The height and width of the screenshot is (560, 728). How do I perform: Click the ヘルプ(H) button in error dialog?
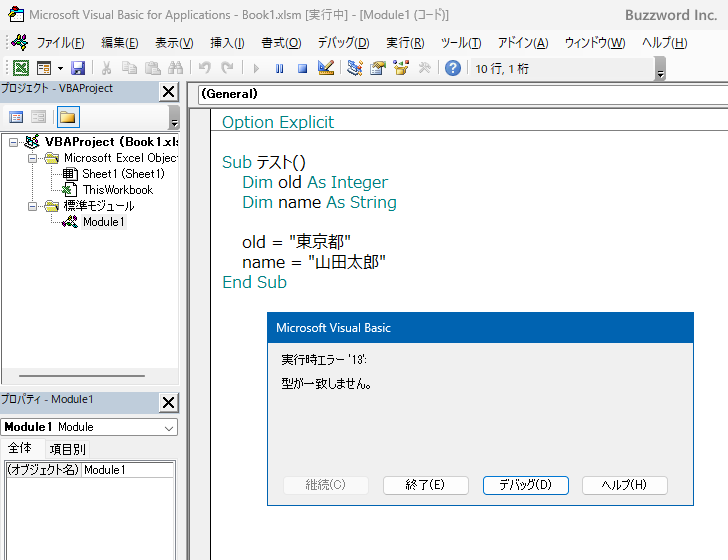pyautogui.click(x=625, y=485)
